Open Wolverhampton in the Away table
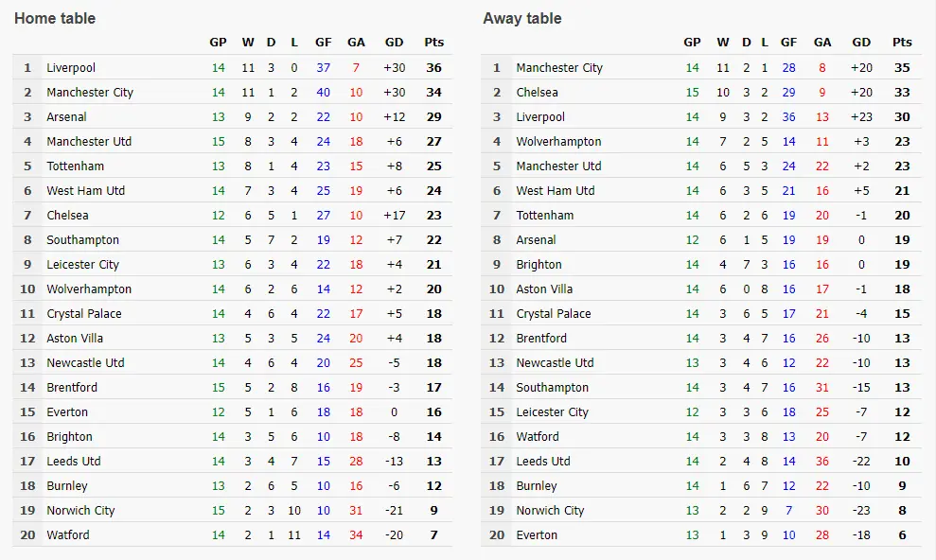This screenshot has height=560, width=936. [558, 142]
